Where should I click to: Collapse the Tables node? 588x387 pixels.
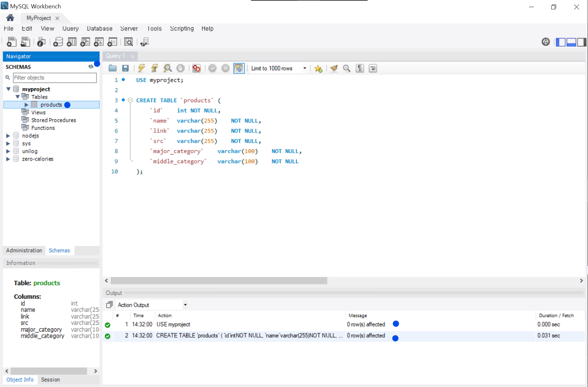[18, 97]
